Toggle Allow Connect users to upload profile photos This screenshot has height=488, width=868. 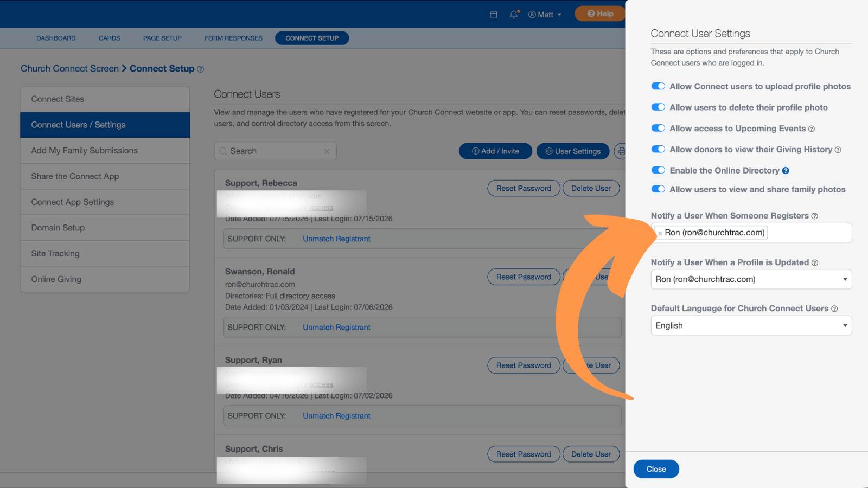click(658, 86)
